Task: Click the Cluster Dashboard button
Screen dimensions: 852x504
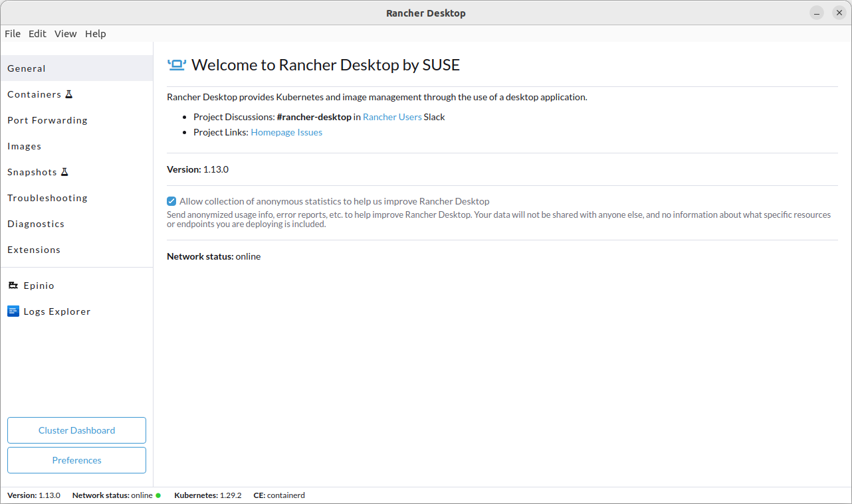Action: point(76,430)
